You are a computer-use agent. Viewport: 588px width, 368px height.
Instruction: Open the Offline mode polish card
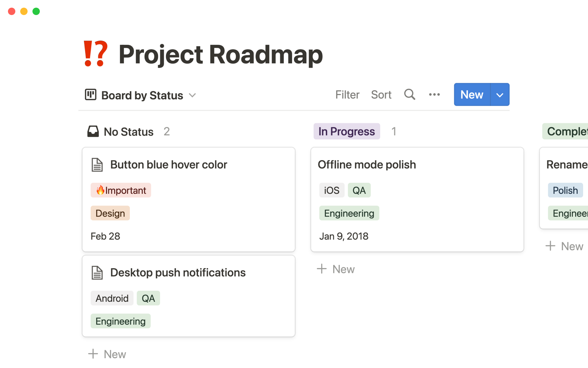point(367,165)
